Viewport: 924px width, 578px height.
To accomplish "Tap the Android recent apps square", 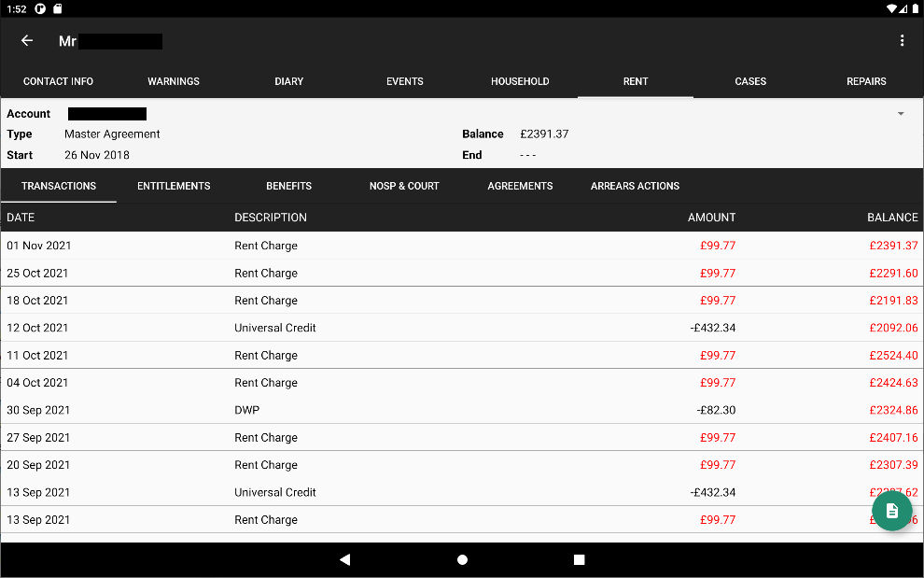I will (579, 559).
